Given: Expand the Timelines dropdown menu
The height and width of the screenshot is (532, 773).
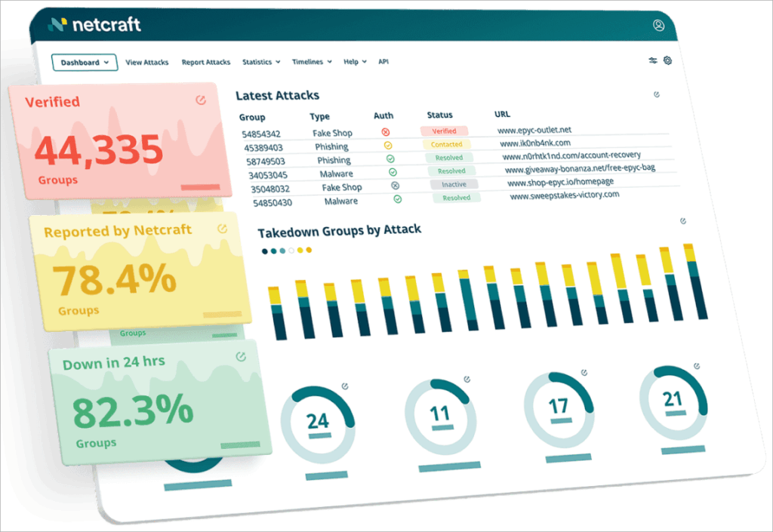Looking at the screenshot, I should point(311,62).
